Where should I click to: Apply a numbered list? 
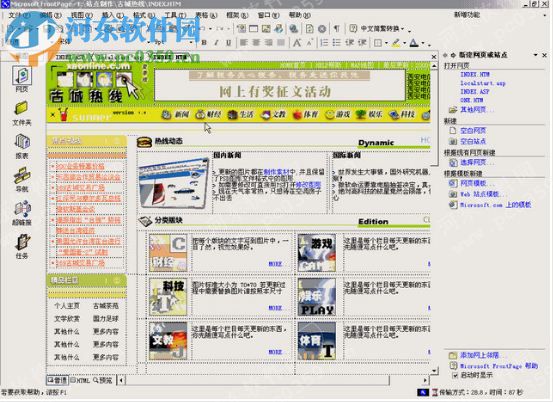324,43
